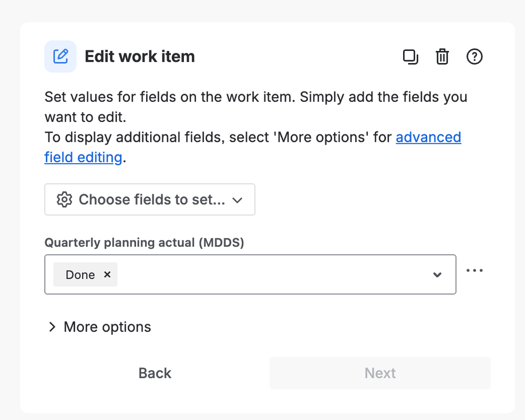Open help via the question mark icon
The image size is (525, 420).
pos(475,56)
